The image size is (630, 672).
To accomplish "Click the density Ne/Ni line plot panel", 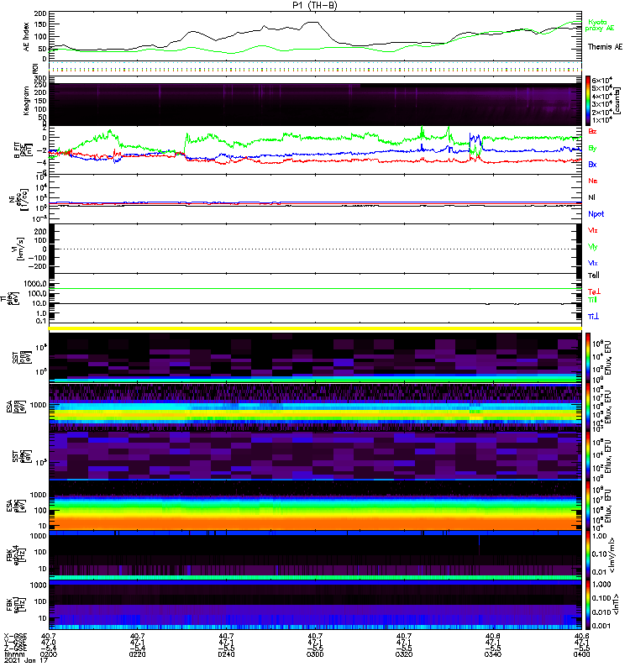I will click(x=315, y=199).
